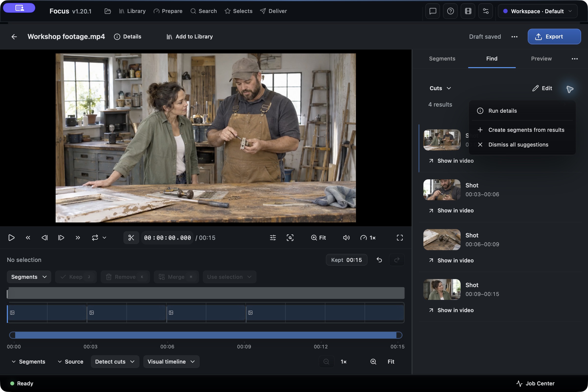Toggle loop playback

[95, 237]
